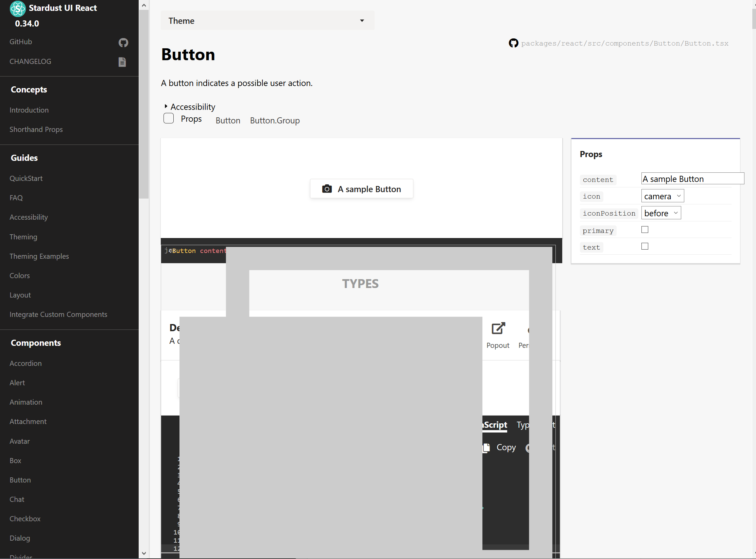Toggle the Props checkbox
The height and width of the screenshot is (559, 756).
click(169, 119)
